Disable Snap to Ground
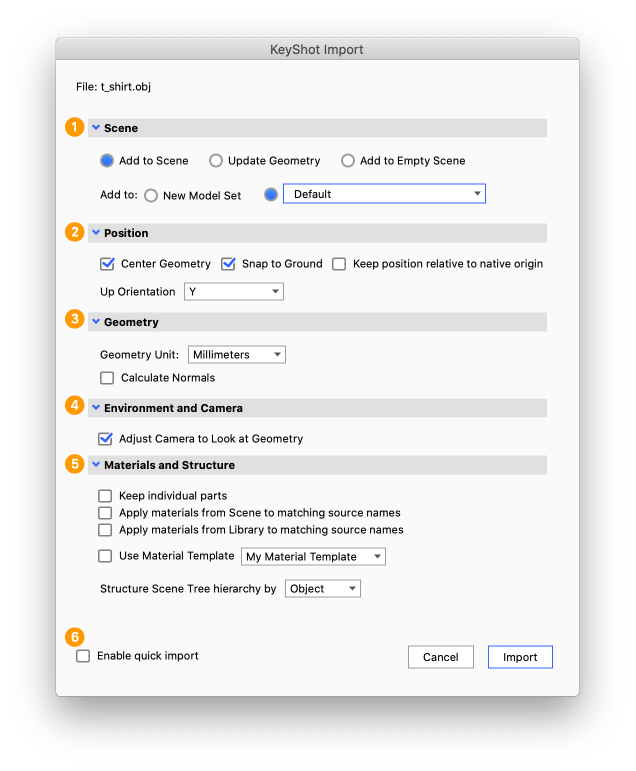Screen dimensions: 636x771 pos(228,264)
